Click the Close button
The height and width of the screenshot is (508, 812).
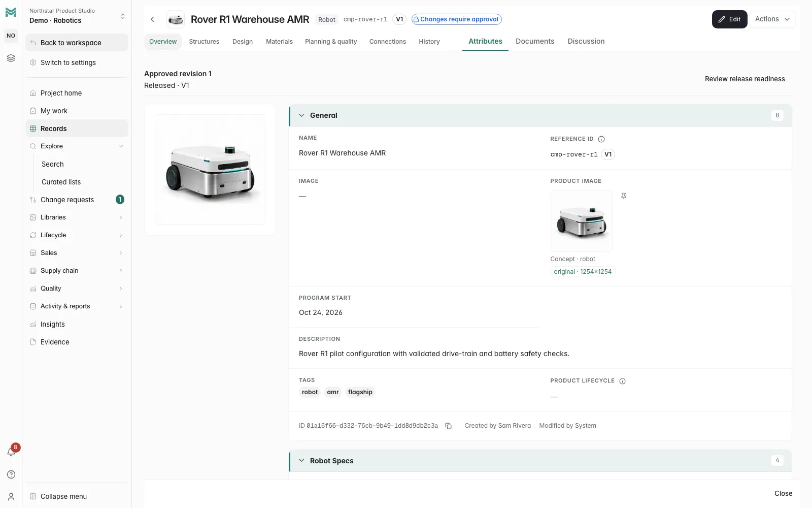pyautogui.click(x=783, y=493)
